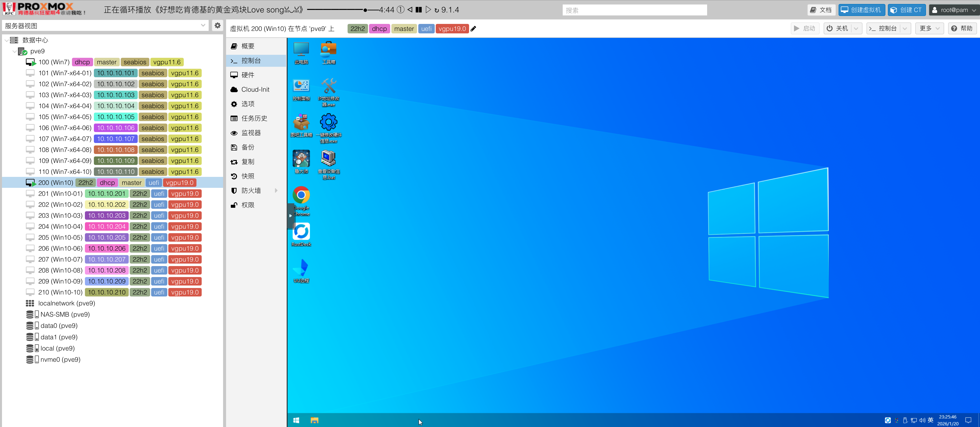The height and width of the screenshot is (427, 980).
Task: Open the Windows notification center icon
Action: point(968,420)
